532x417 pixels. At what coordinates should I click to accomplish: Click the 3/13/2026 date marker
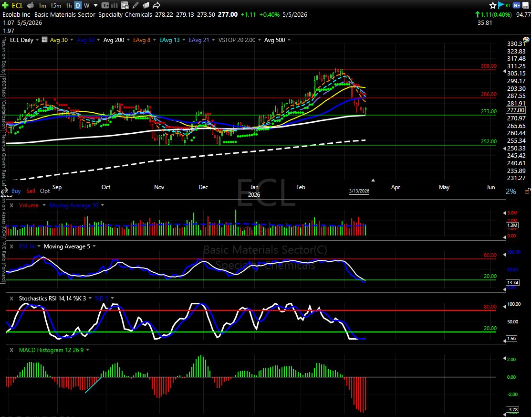pos(359,191)
